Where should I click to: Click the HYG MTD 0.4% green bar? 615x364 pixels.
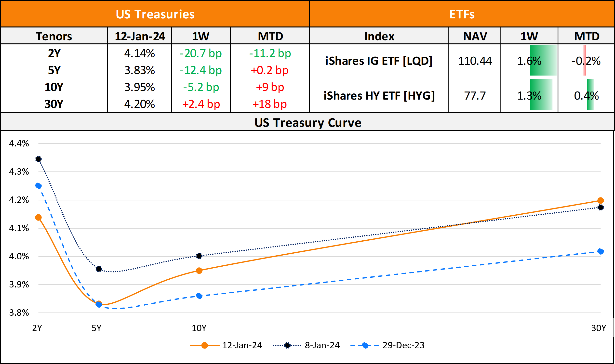(590, 95)
